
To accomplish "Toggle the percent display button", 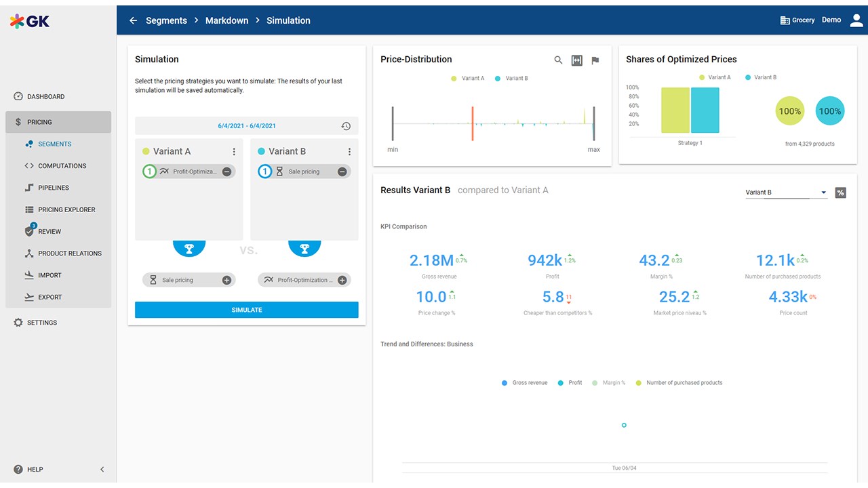I will click(x=841, y=192).
